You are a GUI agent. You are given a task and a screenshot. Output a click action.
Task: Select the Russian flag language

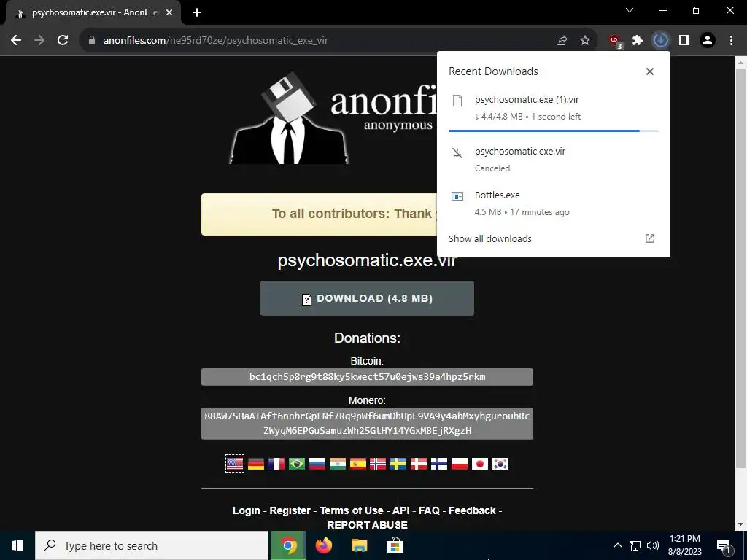click(317, 464)
